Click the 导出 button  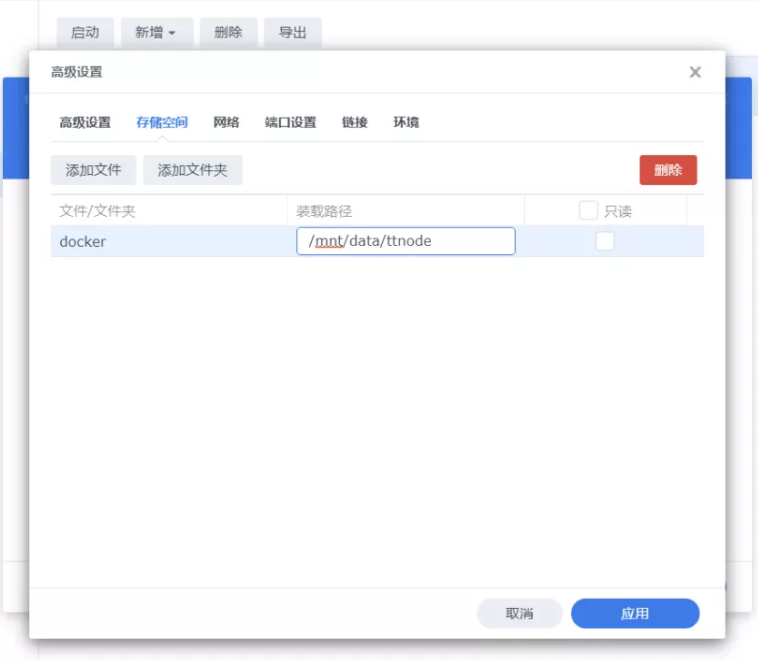tap(292, 32)
